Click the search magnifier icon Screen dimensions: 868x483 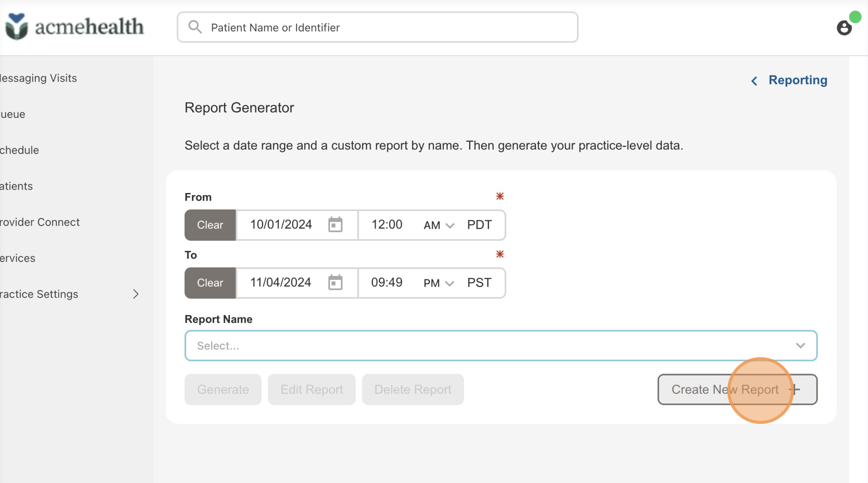pos(195,27)
